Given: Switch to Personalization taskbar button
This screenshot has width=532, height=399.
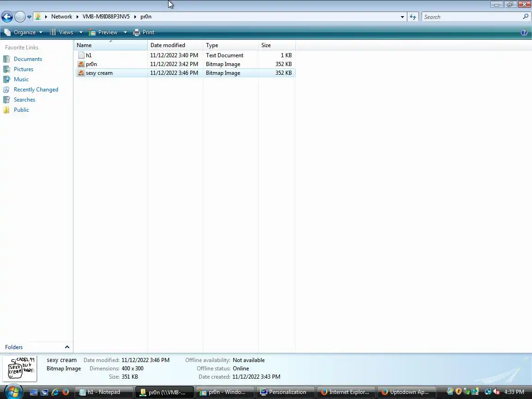Looking at the screenshot, I should (x=285, y=392).
